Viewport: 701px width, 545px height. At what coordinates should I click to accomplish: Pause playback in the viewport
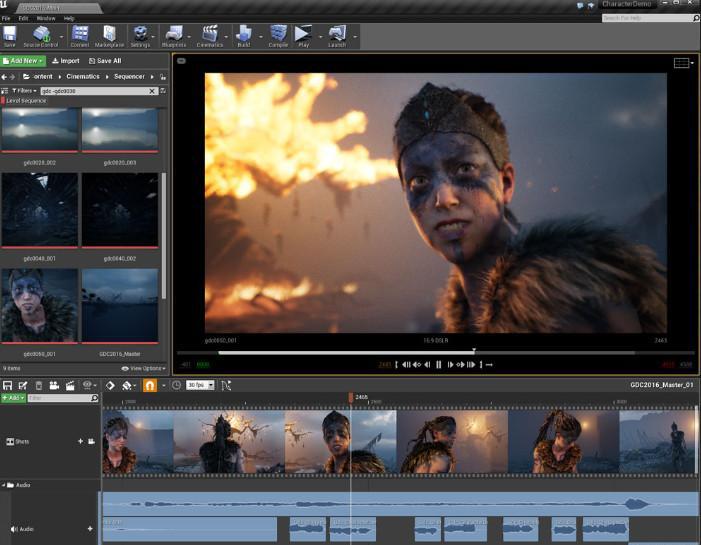coord(439,365)
